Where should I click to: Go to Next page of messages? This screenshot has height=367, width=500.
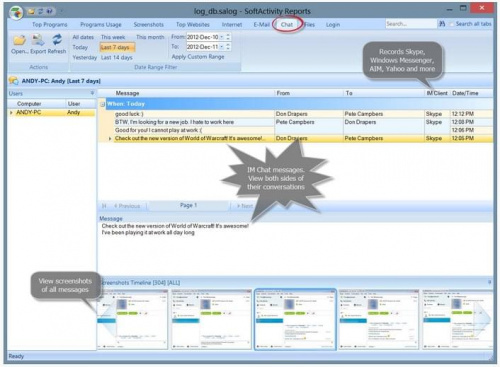pyautogui.click(x=245, y=206)
